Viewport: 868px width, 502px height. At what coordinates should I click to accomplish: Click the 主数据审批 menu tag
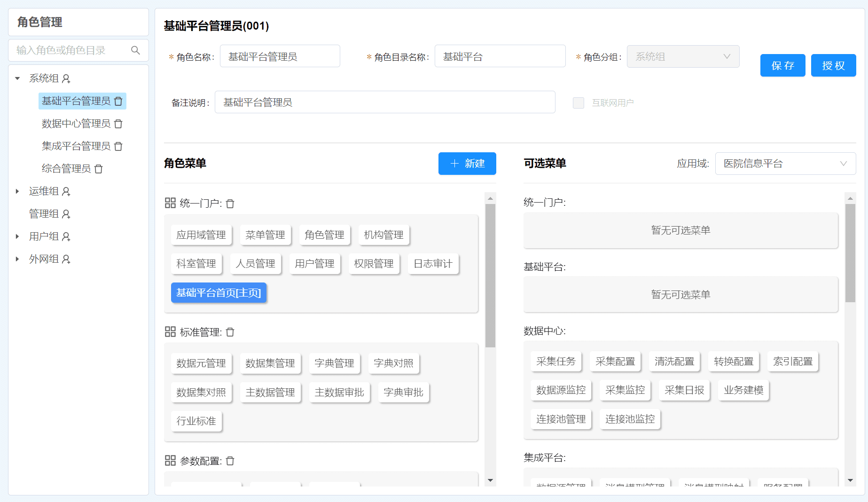339,392
